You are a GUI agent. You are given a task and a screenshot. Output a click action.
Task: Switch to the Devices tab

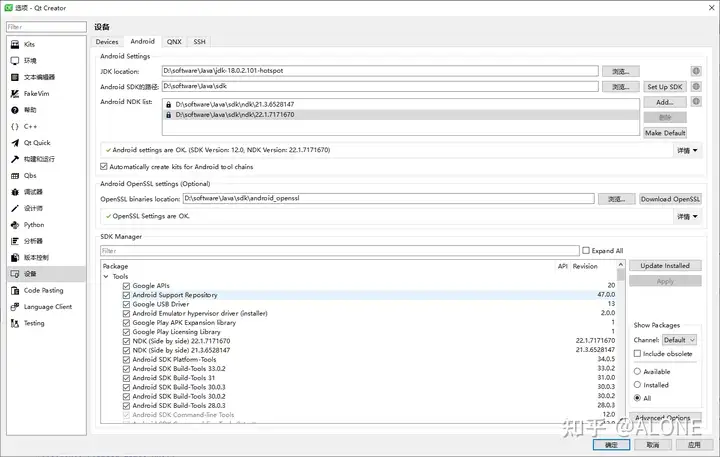click(107, 42)
